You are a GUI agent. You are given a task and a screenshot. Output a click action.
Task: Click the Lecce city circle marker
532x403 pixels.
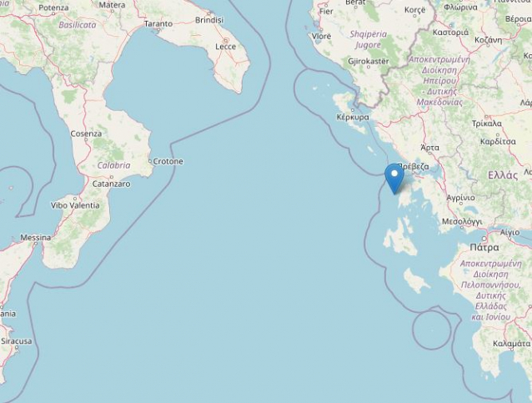pyautogui.click(x=225, y=39)
